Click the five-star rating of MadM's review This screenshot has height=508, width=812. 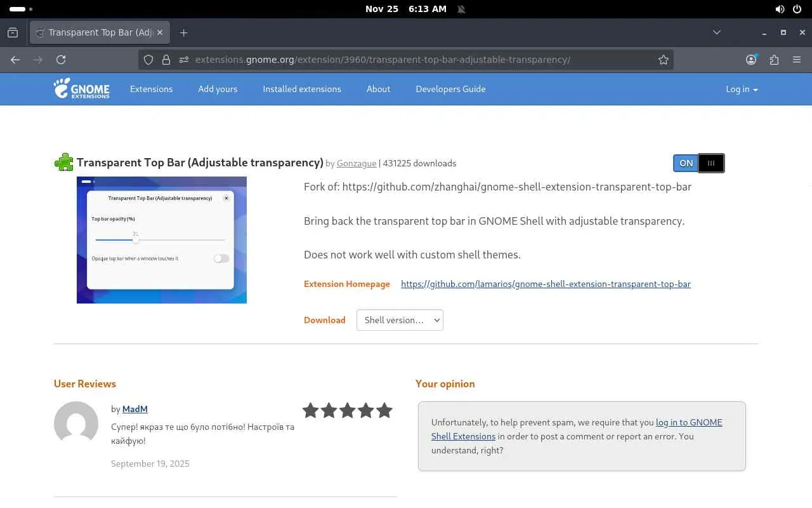[347, 410]
